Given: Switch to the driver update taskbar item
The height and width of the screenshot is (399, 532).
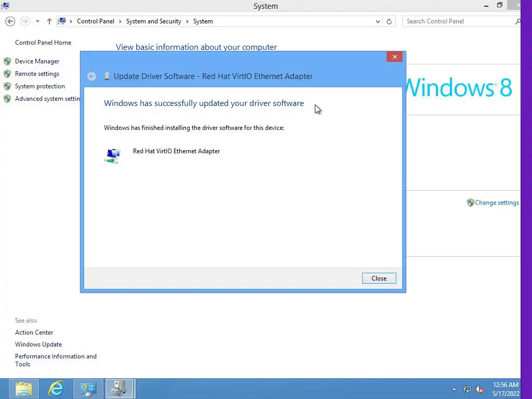Looking at the screenshot, I should [x=120, y=389].
